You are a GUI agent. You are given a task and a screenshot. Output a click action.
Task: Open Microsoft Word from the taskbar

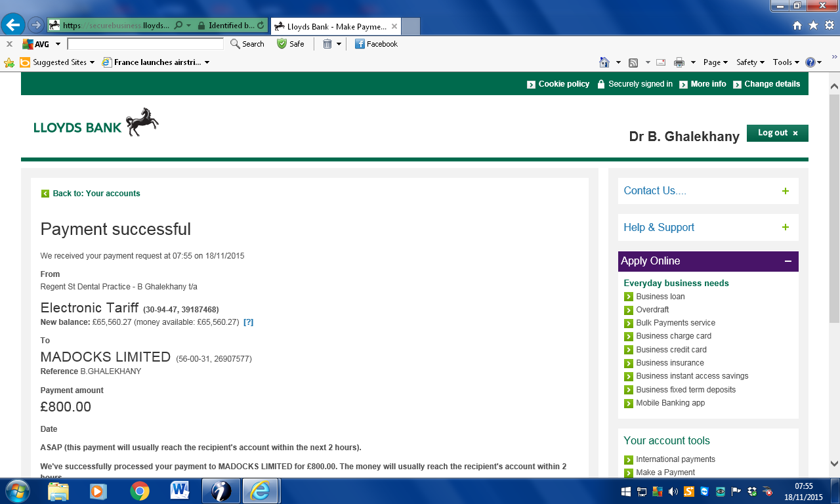point(179,491)
